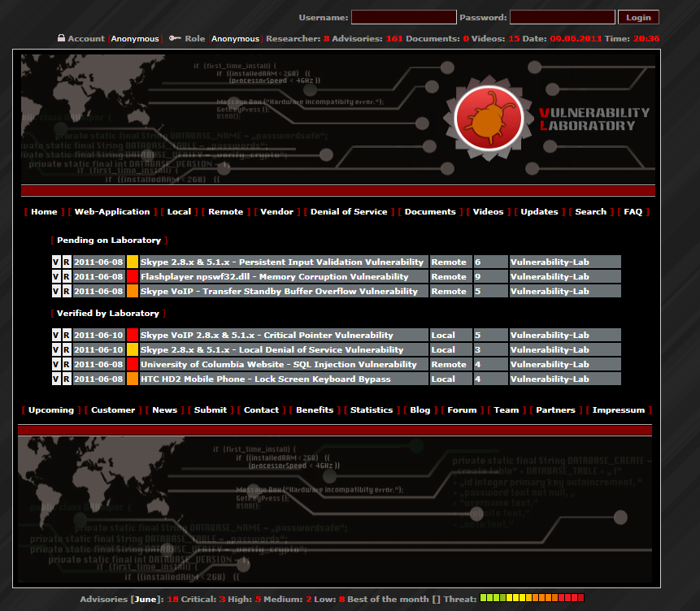Open the Statistics footer link
This screenshot has width=700, height=611.
(x=372, y=410)
